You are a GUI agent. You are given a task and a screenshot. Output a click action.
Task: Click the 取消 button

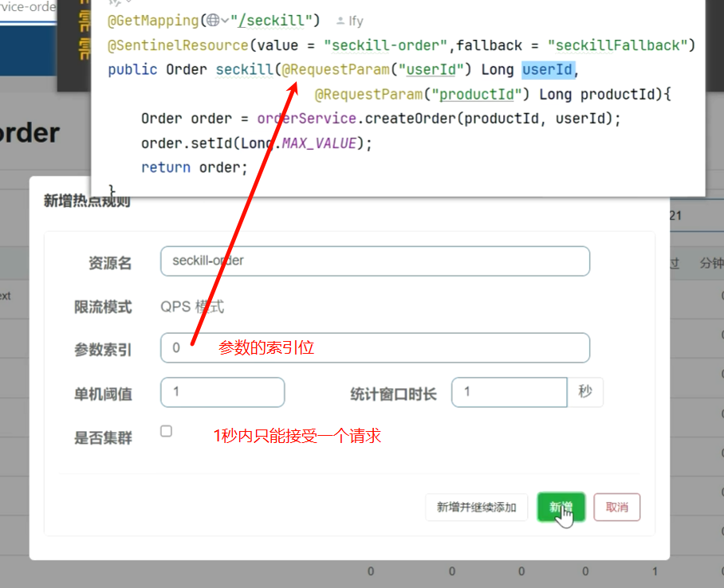tap(617, 508)
